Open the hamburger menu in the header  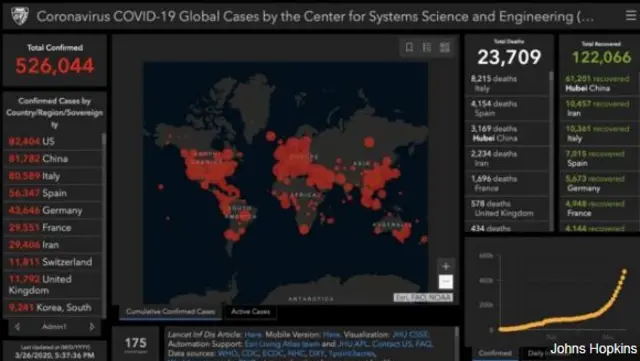point(631,16)
